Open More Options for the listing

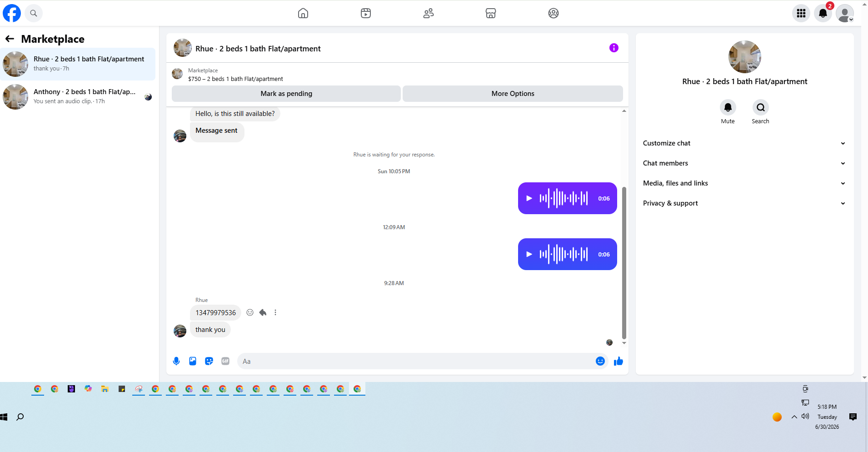tap(513, 94)
